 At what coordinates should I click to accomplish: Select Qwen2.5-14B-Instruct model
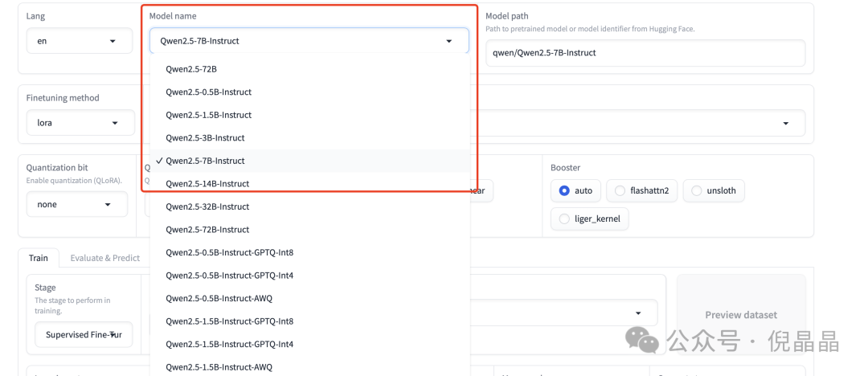(x=310, y=183)
